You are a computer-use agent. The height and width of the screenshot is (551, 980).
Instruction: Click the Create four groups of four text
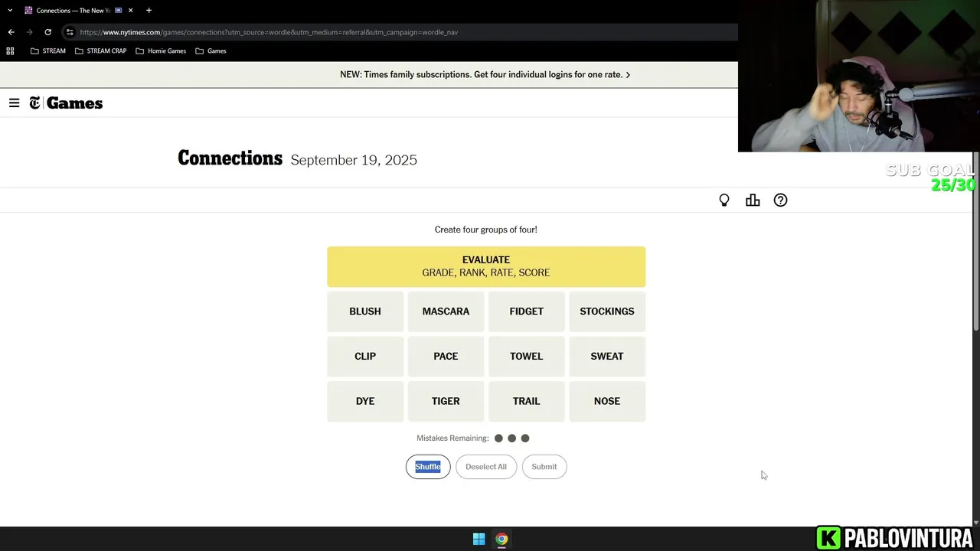[486, 230]
